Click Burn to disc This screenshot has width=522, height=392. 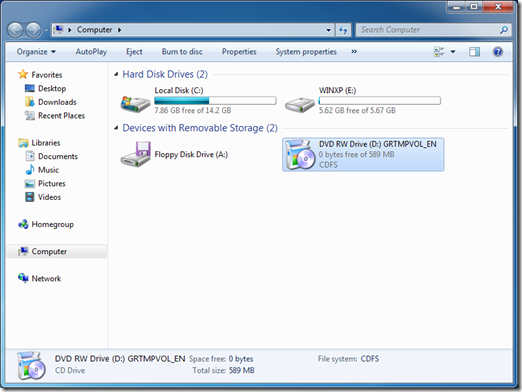182,52
